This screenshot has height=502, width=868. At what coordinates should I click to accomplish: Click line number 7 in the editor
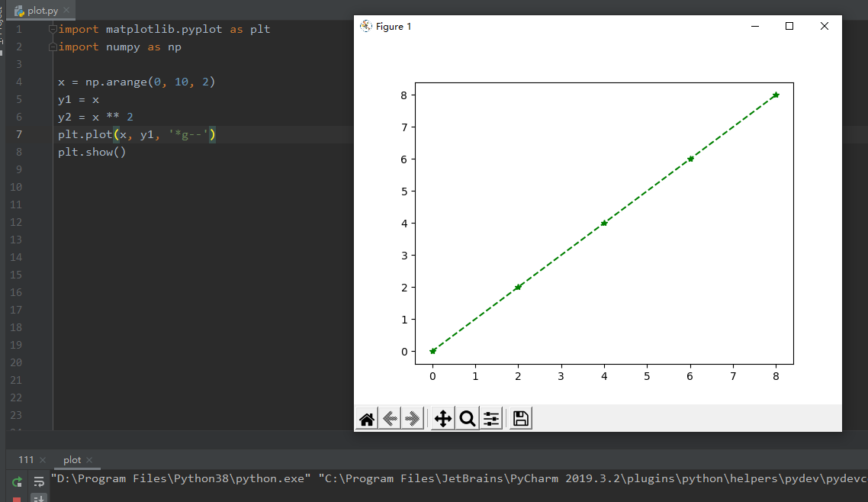click(19, 134)
